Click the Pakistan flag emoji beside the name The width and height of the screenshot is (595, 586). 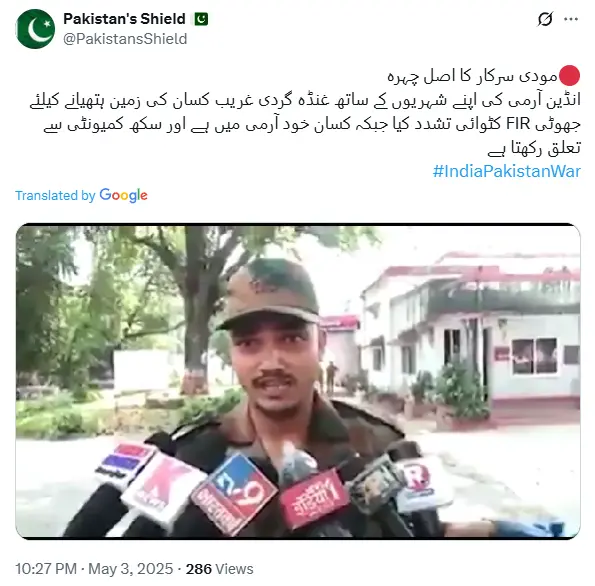201,19
